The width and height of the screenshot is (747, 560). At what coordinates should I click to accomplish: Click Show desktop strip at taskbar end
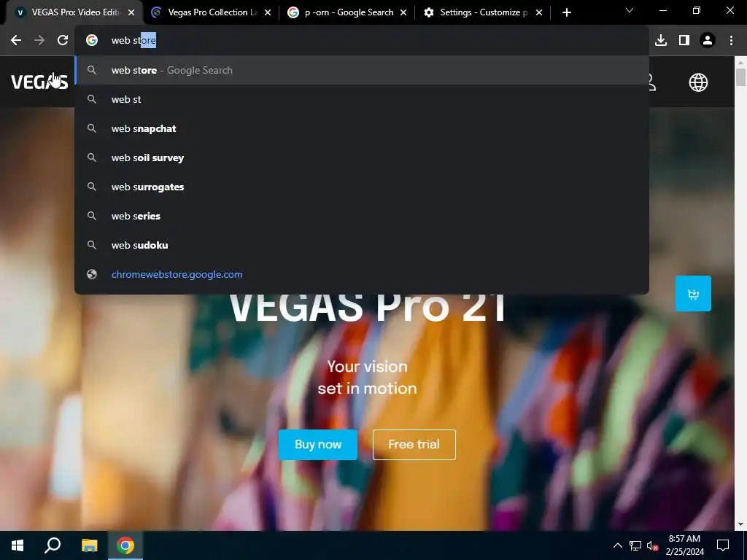(745, 545)
